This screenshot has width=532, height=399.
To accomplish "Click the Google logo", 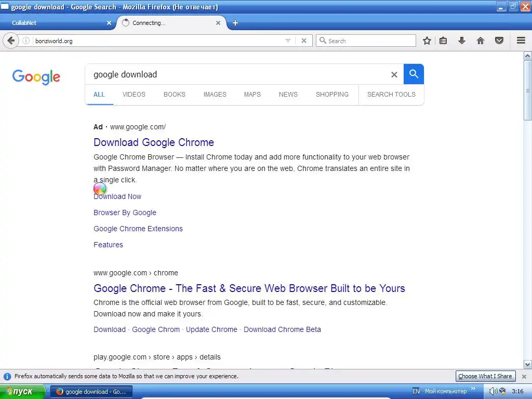I will tap(36, 77).
